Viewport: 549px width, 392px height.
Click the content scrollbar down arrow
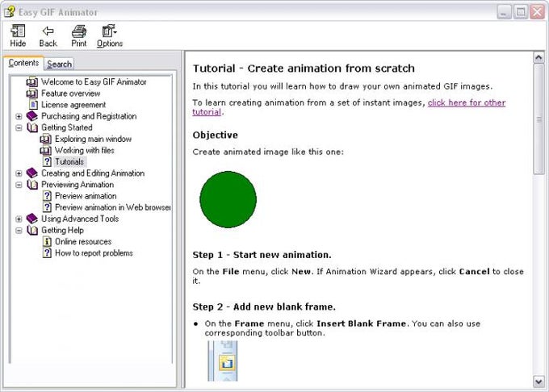[x=539, y=382]
